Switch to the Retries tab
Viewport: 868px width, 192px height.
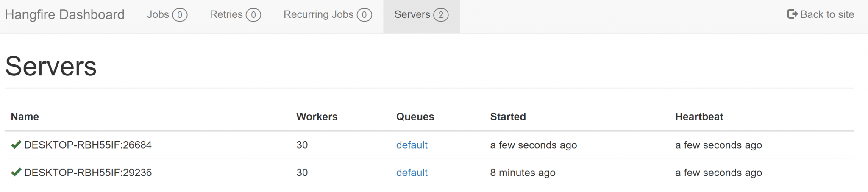[226, 14]
